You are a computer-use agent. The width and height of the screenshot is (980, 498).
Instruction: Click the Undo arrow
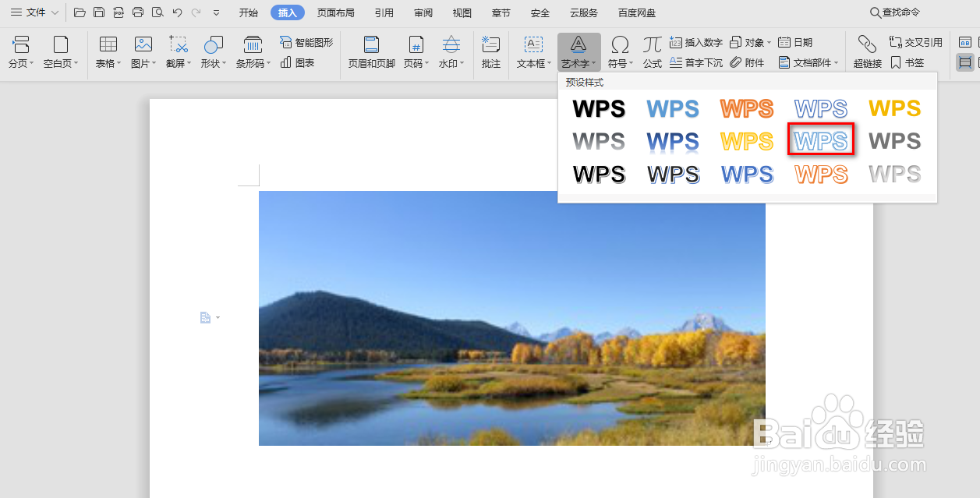pos(177,12)
